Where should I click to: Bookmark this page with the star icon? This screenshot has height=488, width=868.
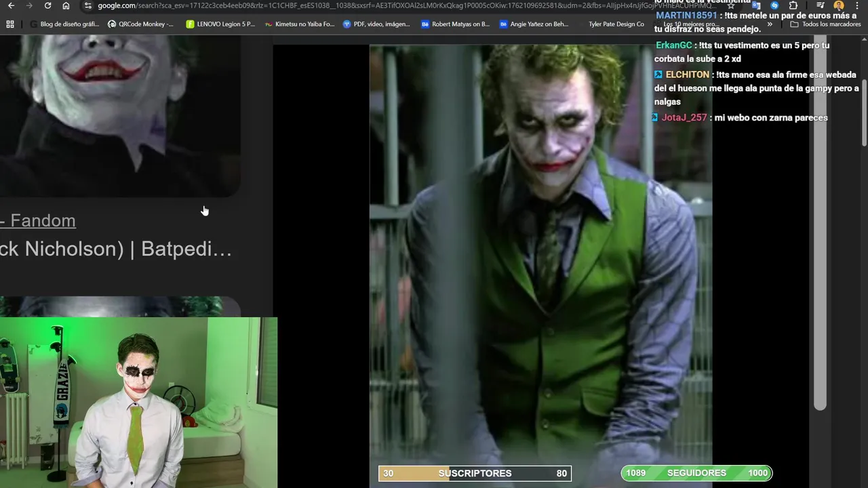click(x=730, y=5)
